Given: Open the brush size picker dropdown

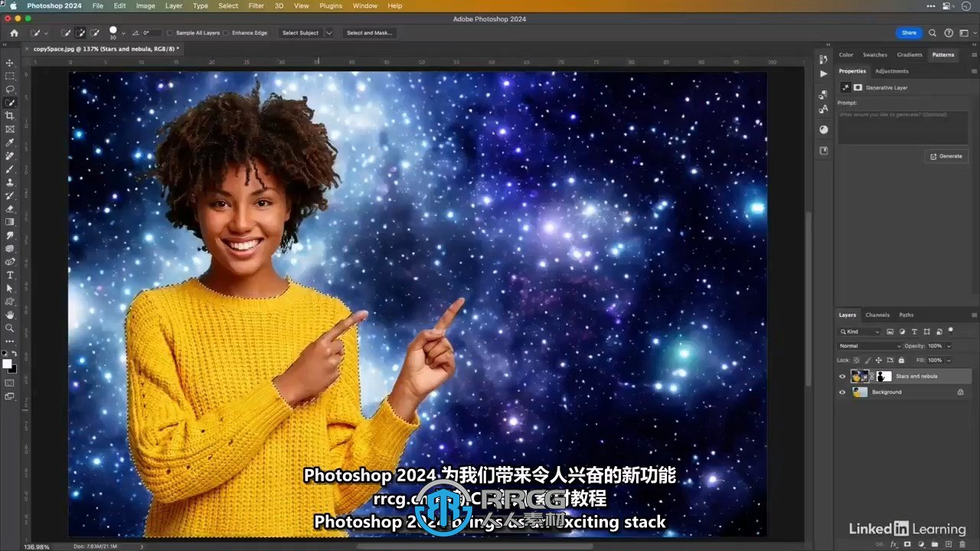Looking at the screenshot, I should coord(122,34).
